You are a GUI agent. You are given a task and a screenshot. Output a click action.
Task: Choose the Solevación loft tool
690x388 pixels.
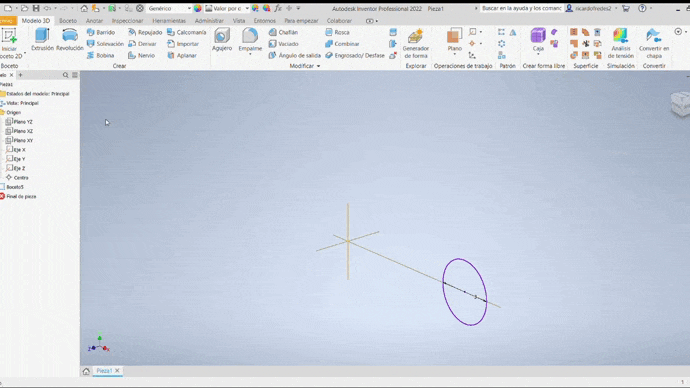105,44
